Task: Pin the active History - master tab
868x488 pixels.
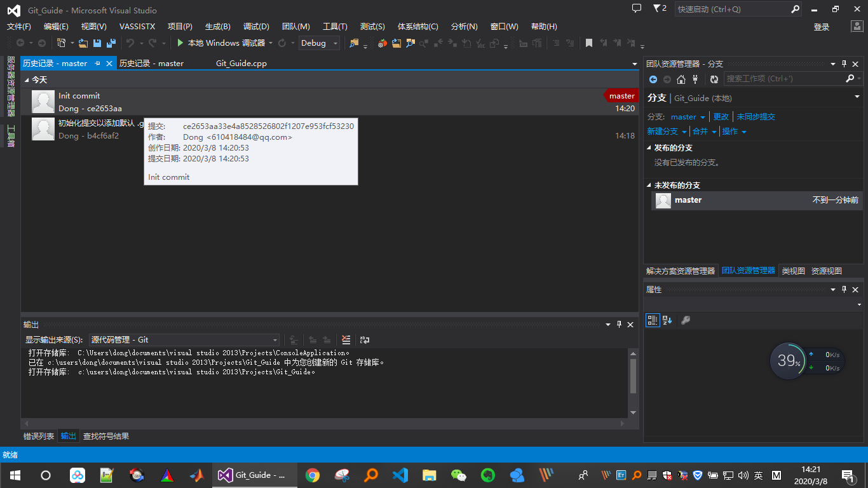Action: point(98,64)
